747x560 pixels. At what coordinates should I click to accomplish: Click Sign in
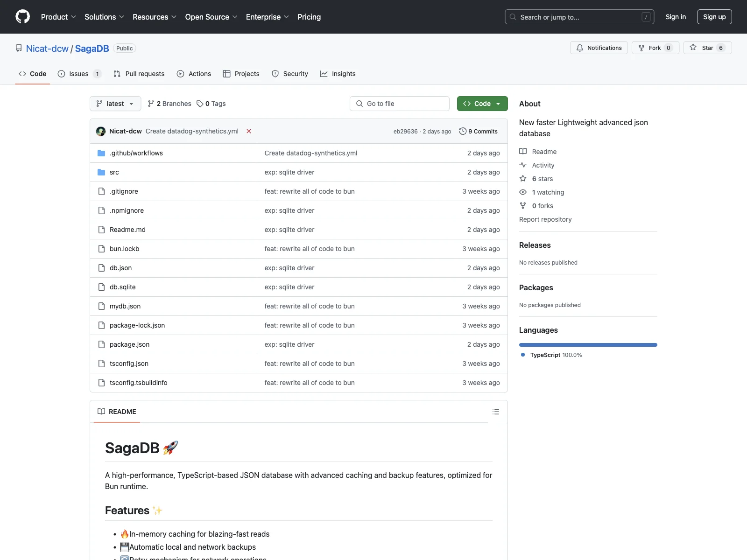(x=676, y=17)
